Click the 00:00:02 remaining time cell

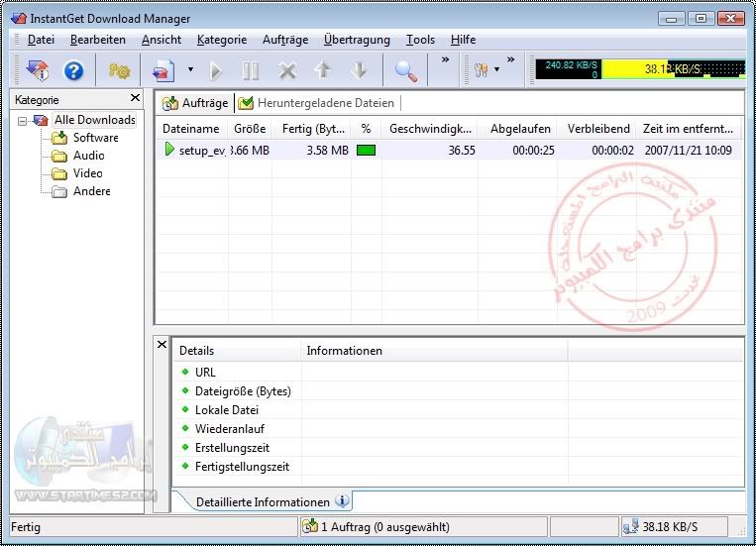pyautogui.click(x=612, y=150)
